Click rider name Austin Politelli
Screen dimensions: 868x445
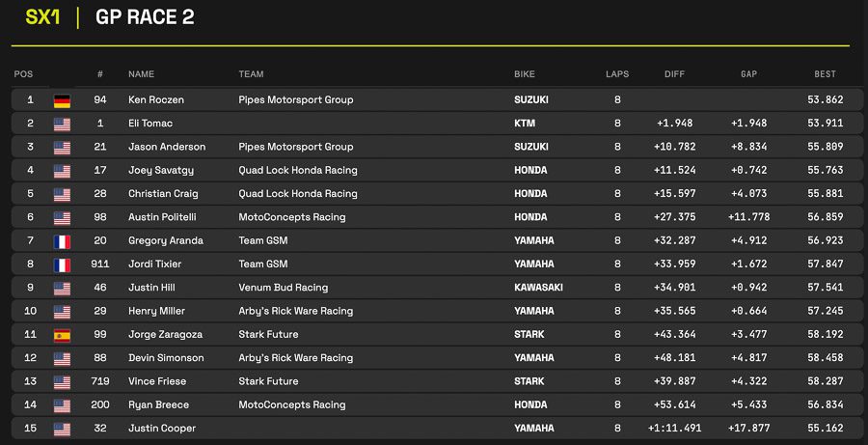click(162, 217)
